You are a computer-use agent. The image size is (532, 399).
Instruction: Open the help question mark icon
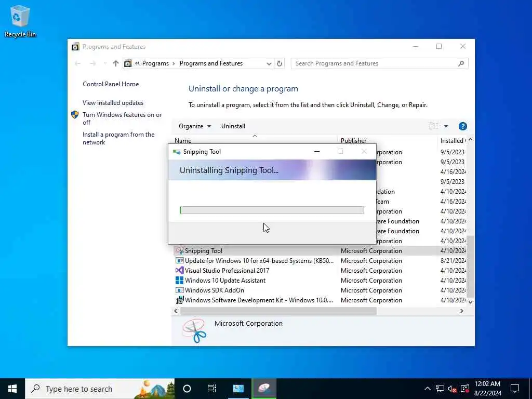click(x=462, y=126)
